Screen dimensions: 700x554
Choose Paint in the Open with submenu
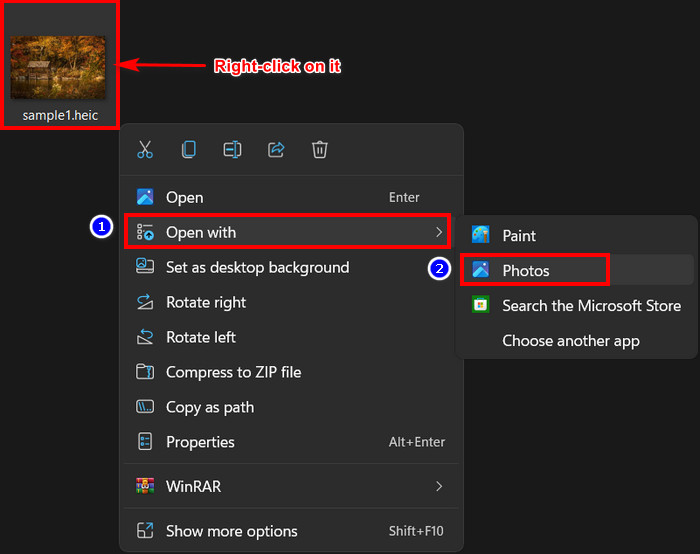[x=577, y=235]
